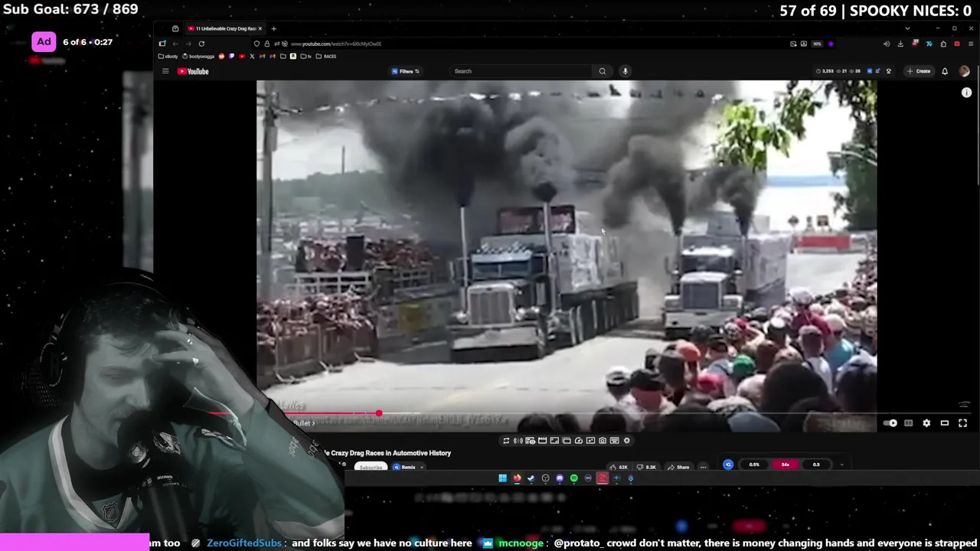This screenshot has height=551, width=980.
Task: Open the Twitch bookmark icon
Action: (231, 56)
